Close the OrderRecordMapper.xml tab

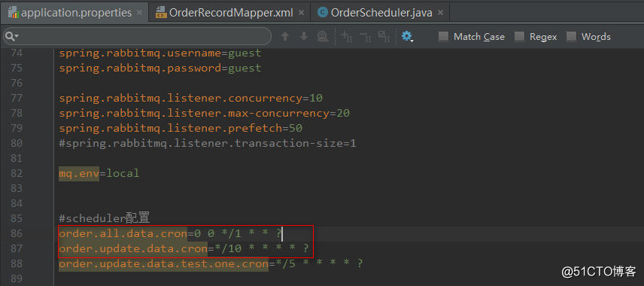(x=302, y=13)
